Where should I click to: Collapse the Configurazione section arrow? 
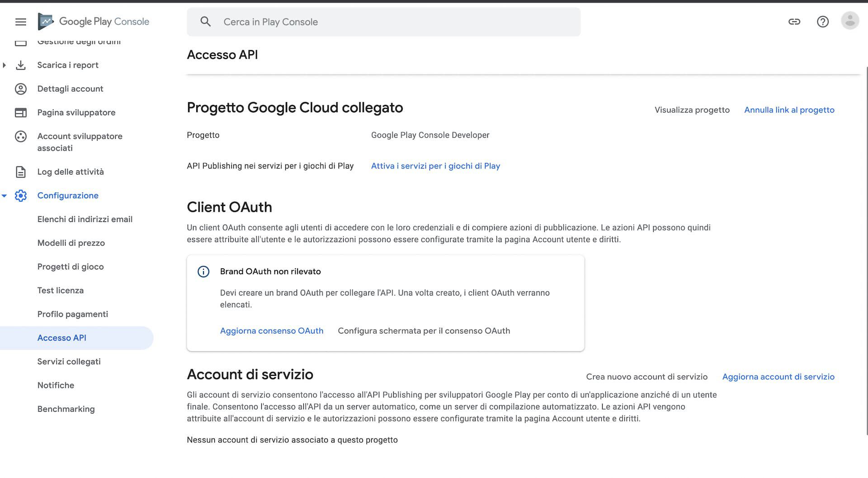coord(5,196)
